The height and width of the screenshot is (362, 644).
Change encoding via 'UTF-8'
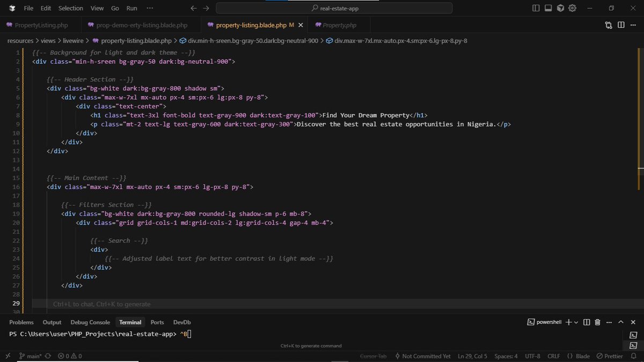[533, 356]
